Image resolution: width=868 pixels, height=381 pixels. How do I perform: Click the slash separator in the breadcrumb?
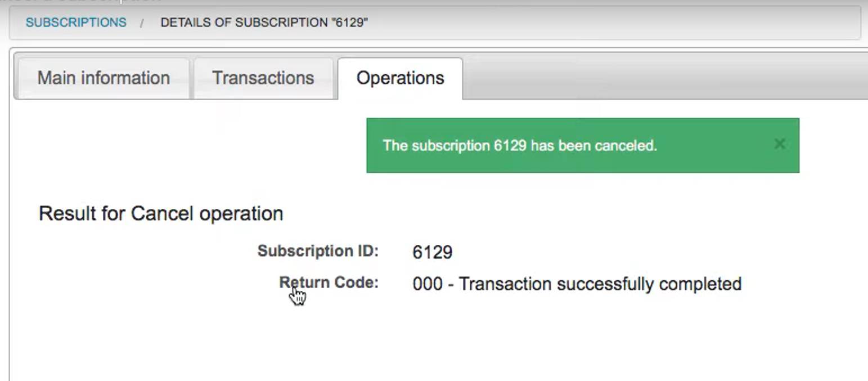[142, 23]
